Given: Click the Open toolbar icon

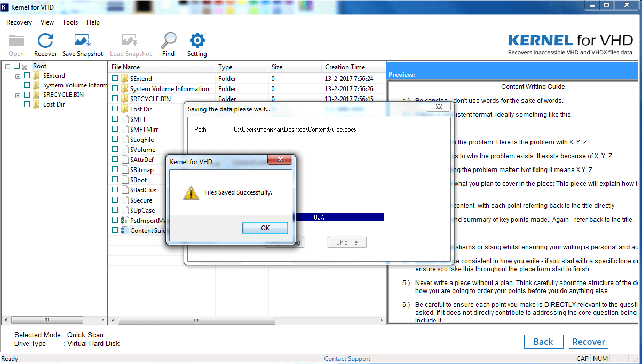Looking at the screenshot, I should 17,41.
